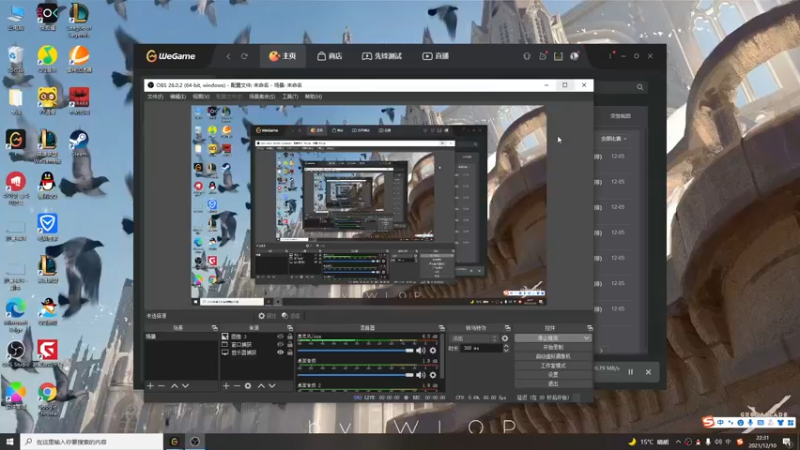Open OBS 设置 button
This screenshot has width=800, height=450.
pyautogui.click(x=553, y=374)
